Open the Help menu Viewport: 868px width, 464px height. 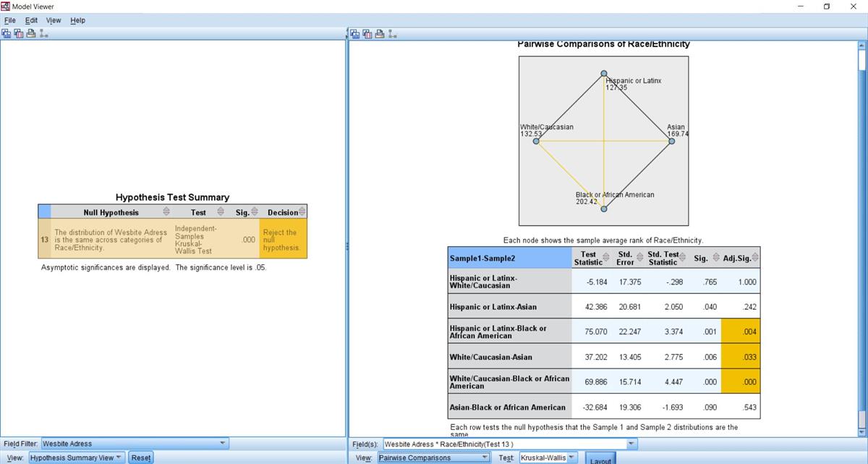[77, 20]
